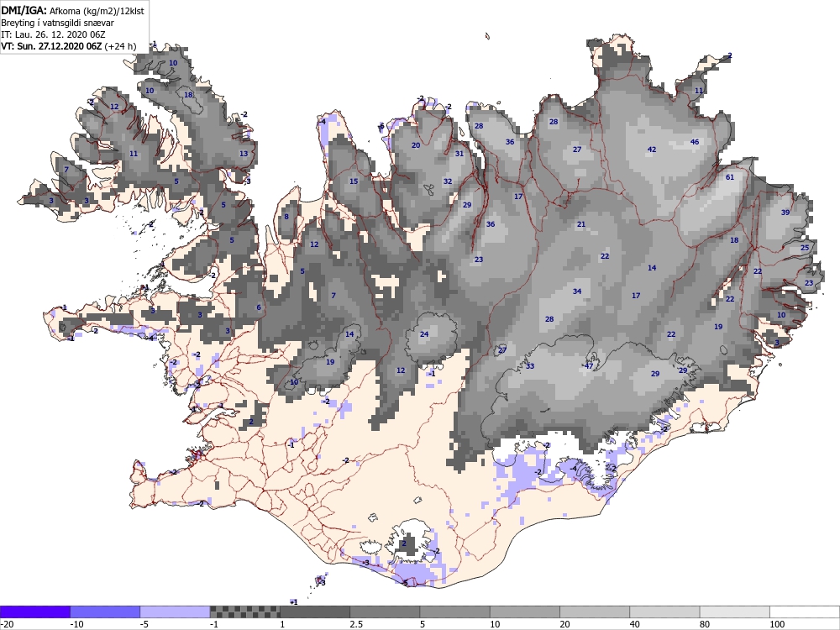The image size is (840, 630).
Task: Click the legend label '2.5'
Action: tap(356, 624)
